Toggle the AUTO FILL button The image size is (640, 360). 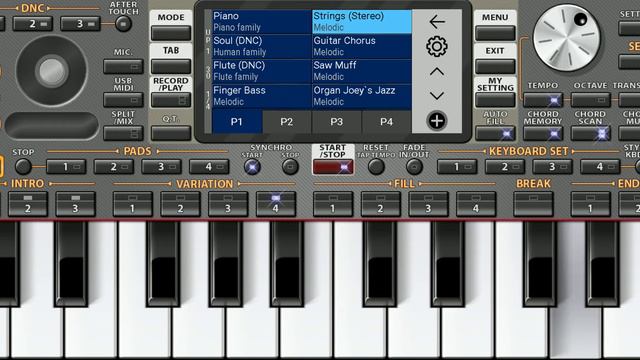tap(495, 133)
